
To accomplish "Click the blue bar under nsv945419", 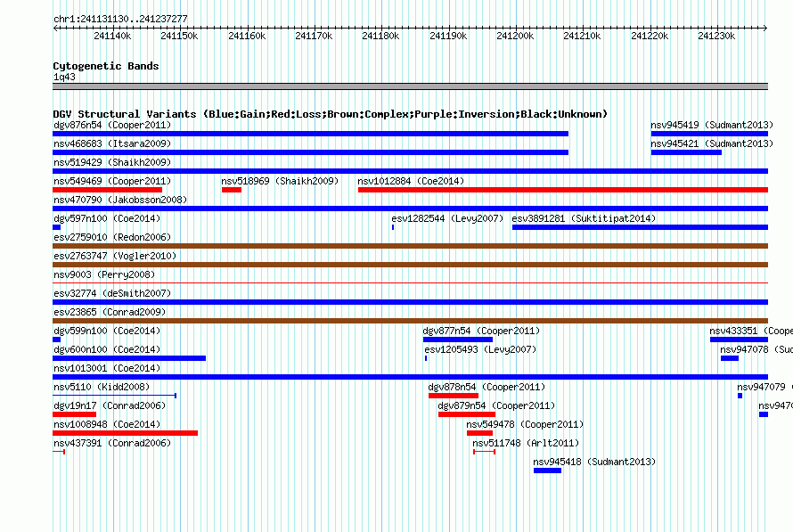I will 709,134.
